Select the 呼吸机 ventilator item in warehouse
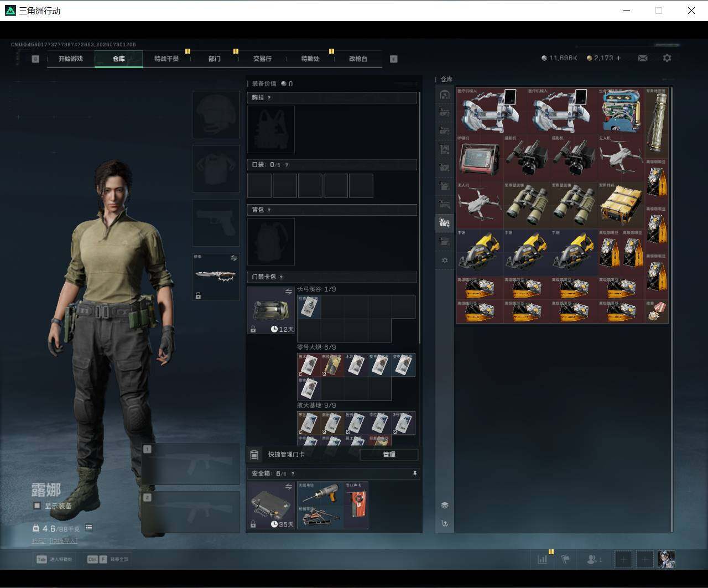The width and height of the screenshot is (708, 588). click(x=479, y=158)
